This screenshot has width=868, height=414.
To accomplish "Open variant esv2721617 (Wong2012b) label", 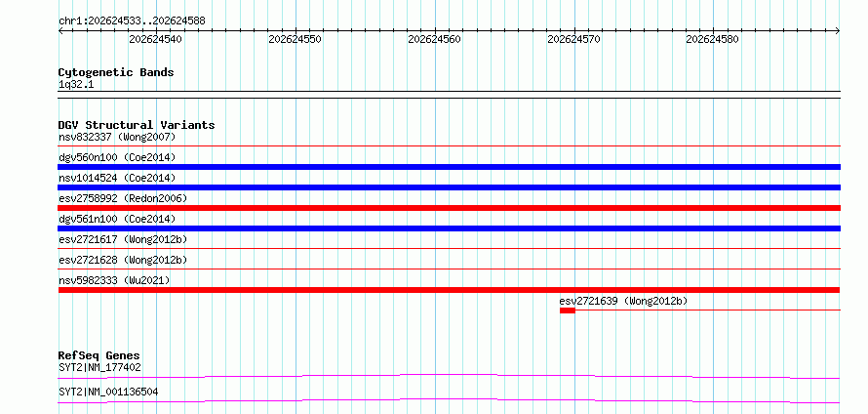I will [123, 239].
